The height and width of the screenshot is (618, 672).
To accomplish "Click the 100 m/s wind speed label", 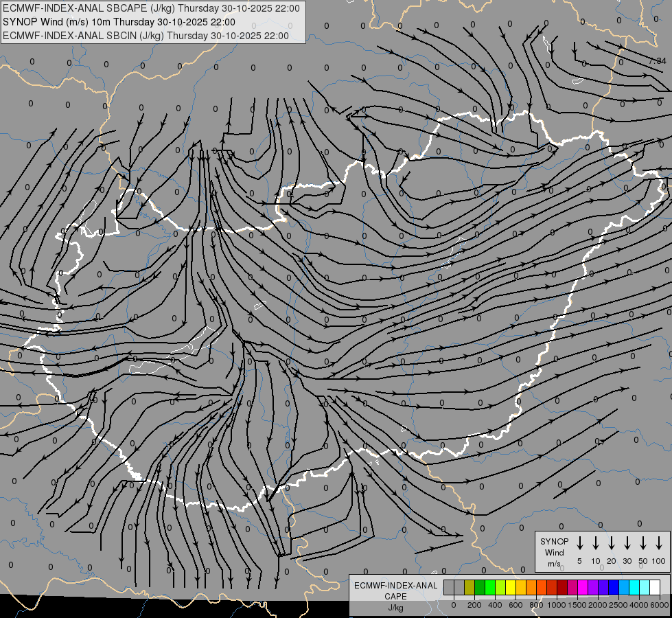I will (659, 561).
